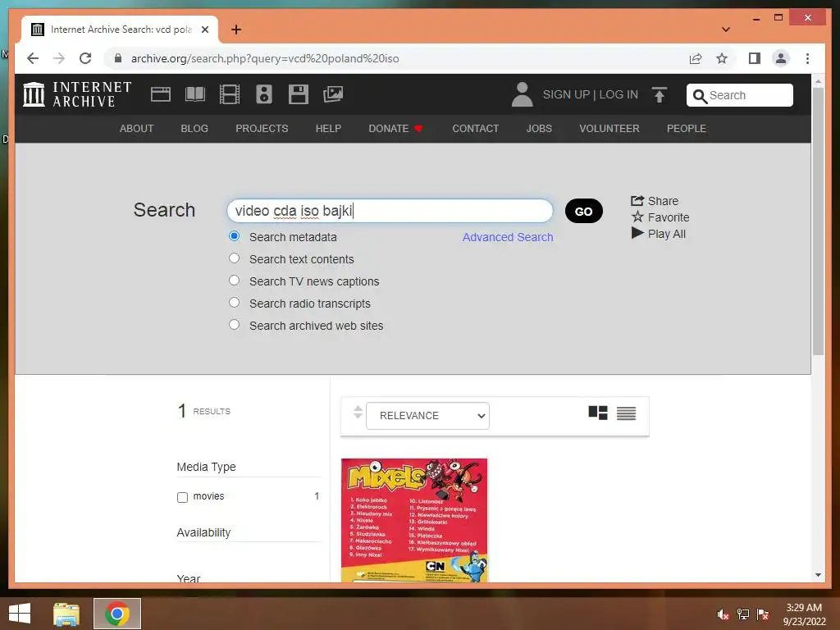Open VOLUNTEER menu item
Screen dimensions: 840x630
point(609,129)
